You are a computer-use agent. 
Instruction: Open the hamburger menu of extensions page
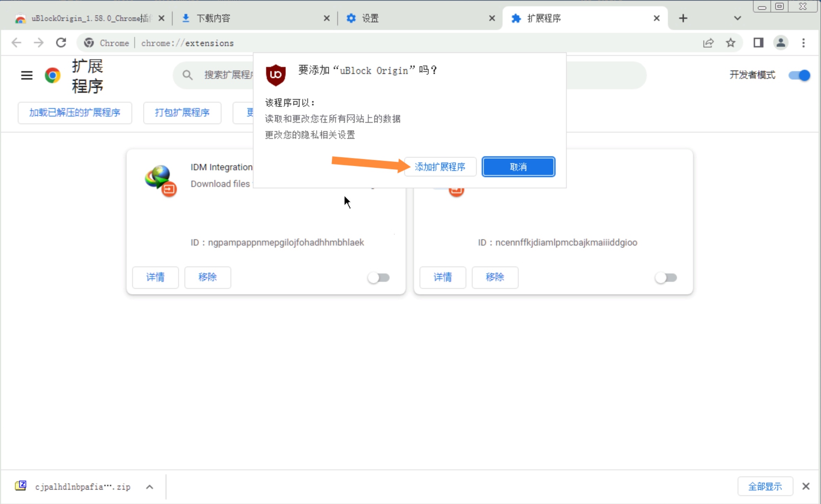27,75
